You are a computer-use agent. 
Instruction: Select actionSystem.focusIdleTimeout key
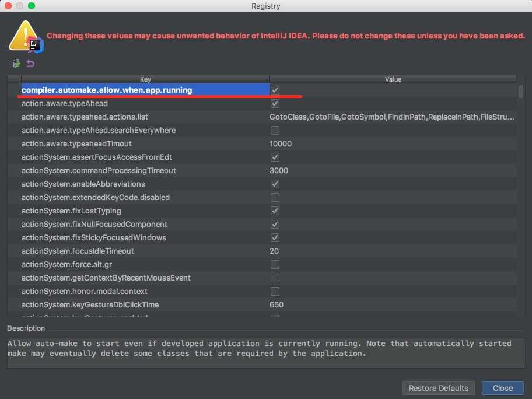click(x=78, y=251)
